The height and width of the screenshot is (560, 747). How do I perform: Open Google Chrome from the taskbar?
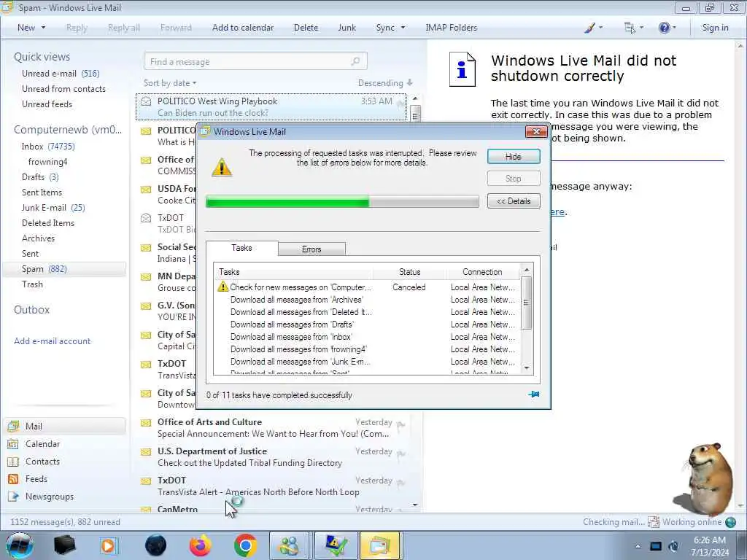[x=245, y=545]
